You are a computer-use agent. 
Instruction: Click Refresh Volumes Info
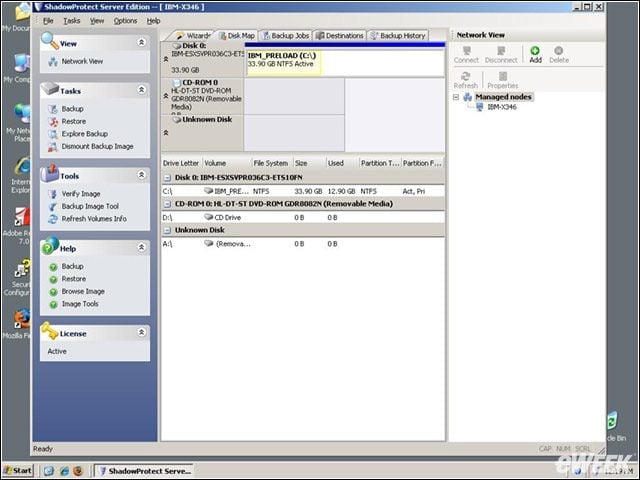(x=94, y=219)
